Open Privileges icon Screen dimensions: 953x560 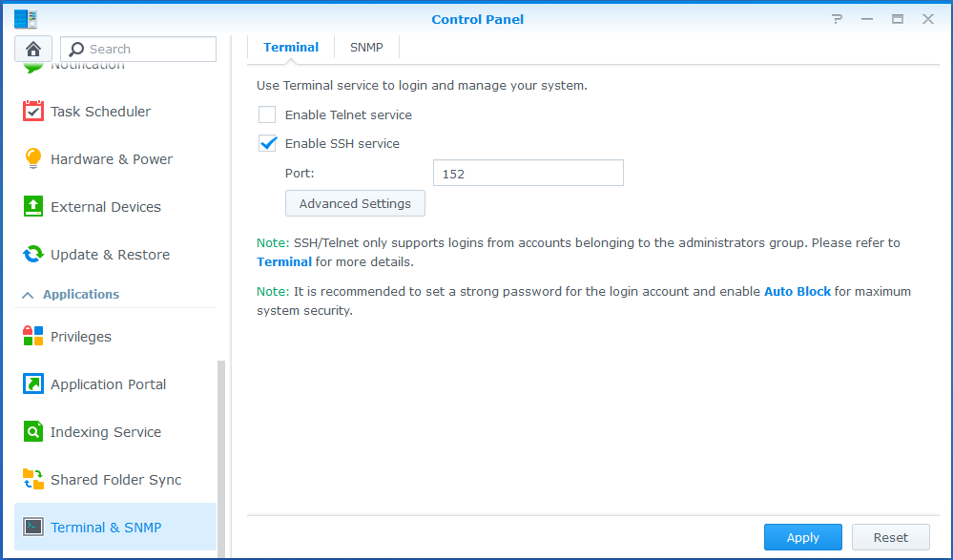pos(32,336)
